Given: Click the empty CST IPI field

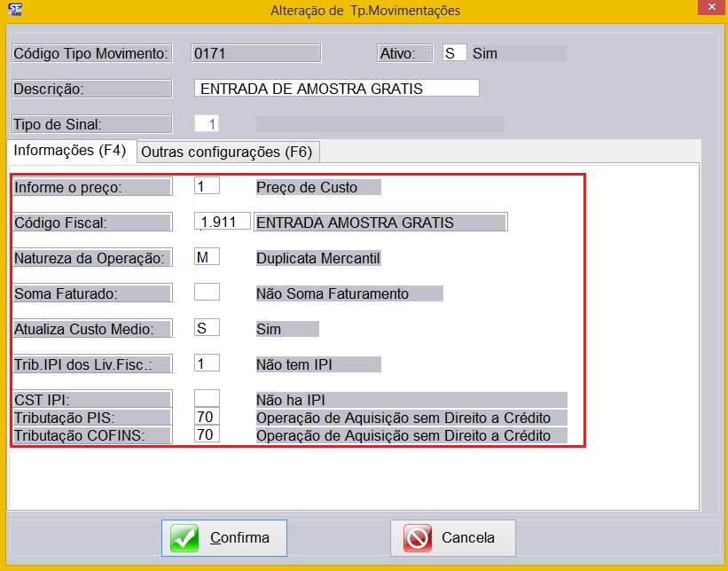Looking at the screenshot, I should [x=207, y=400].
